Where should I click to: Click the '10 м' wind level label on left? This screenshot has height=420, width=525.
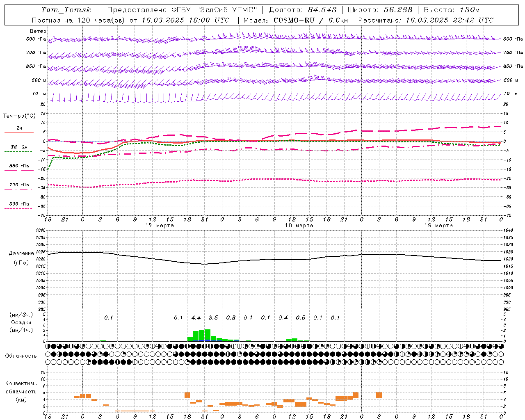[39, 94]
